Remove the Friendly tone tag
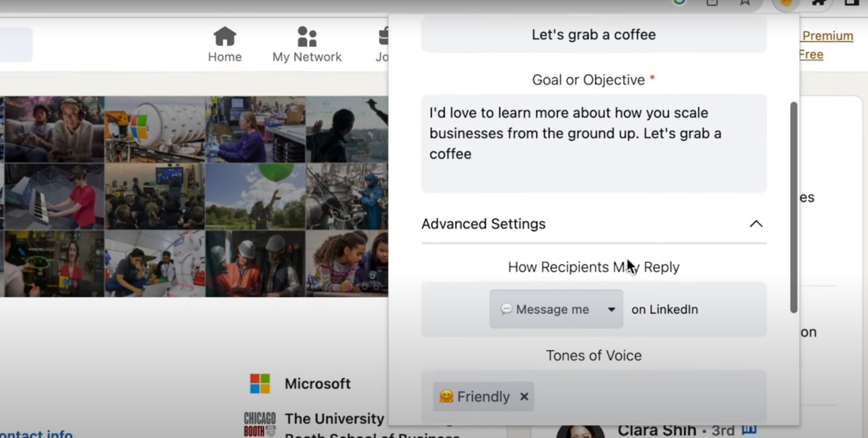This screenshot has width=868, height=438. coord(524,396)
